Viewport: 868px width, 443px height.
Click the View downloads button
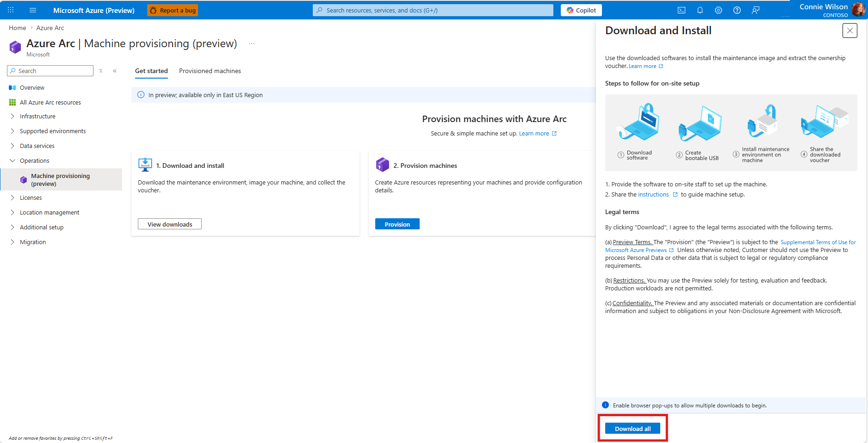(170, 224)
